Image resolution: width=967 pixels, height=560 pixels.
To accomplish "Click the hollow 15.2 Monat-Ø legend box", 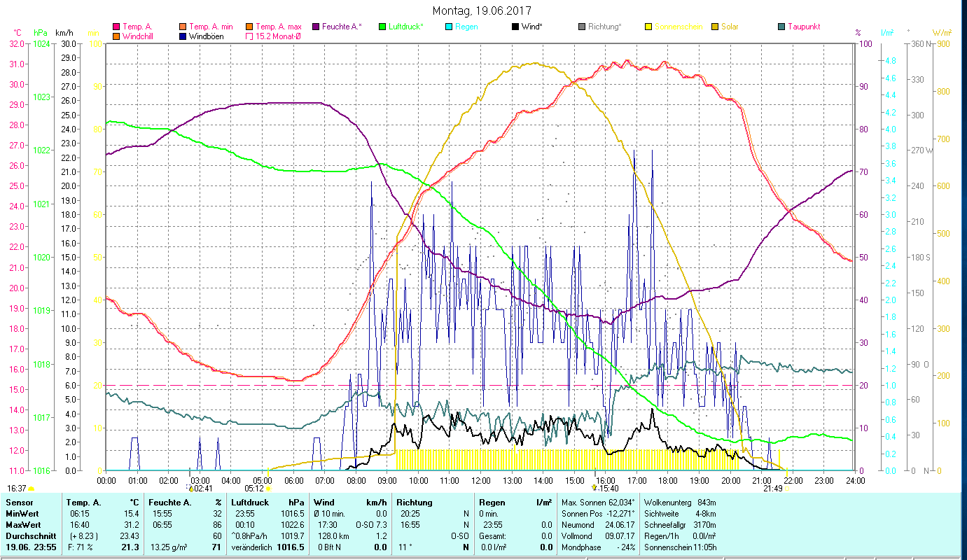I will [x=249, y=36].
